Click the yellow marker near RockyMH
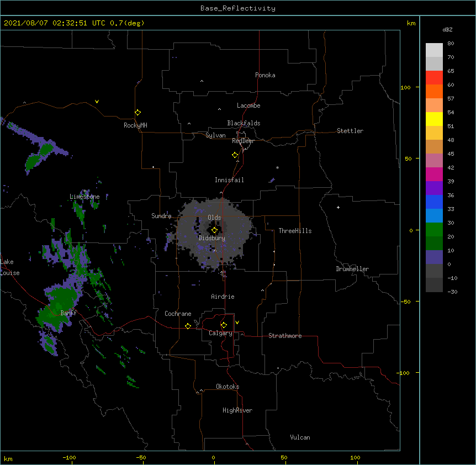Viewport: 476px width, 465px height. (138, 112)
